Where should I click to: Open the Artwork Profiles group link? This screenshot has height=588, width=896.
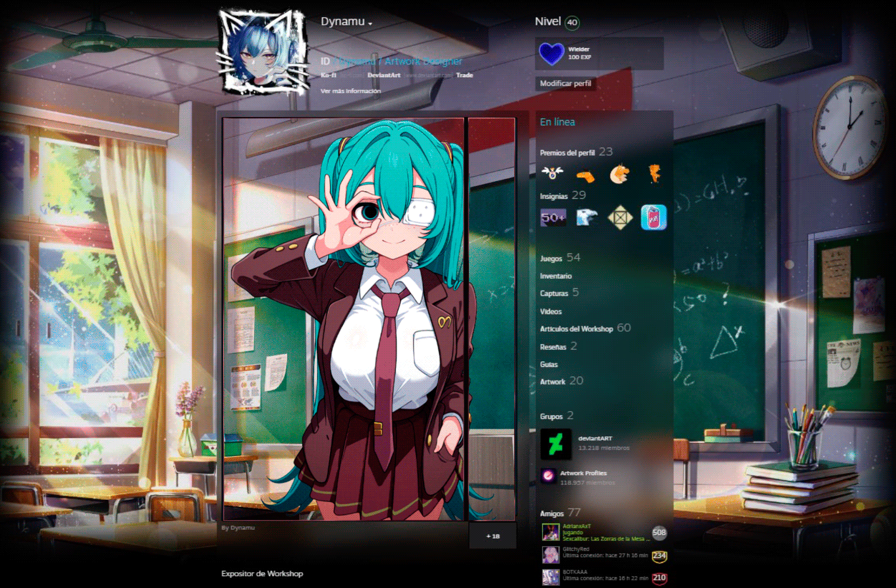pos(583,473)
